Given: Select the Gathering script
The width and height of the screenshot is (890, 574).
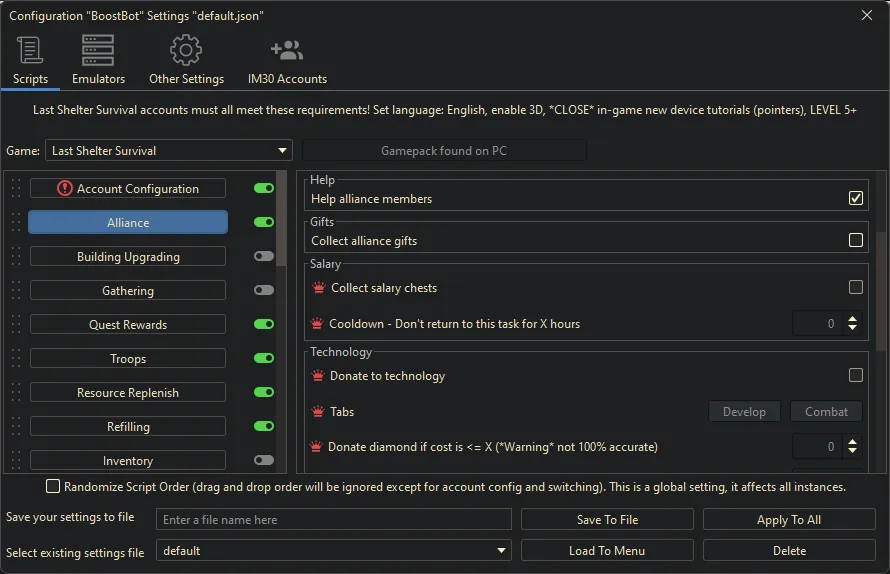Looking at the screenshot, I should pyautogui.click(x=128, y=290).
